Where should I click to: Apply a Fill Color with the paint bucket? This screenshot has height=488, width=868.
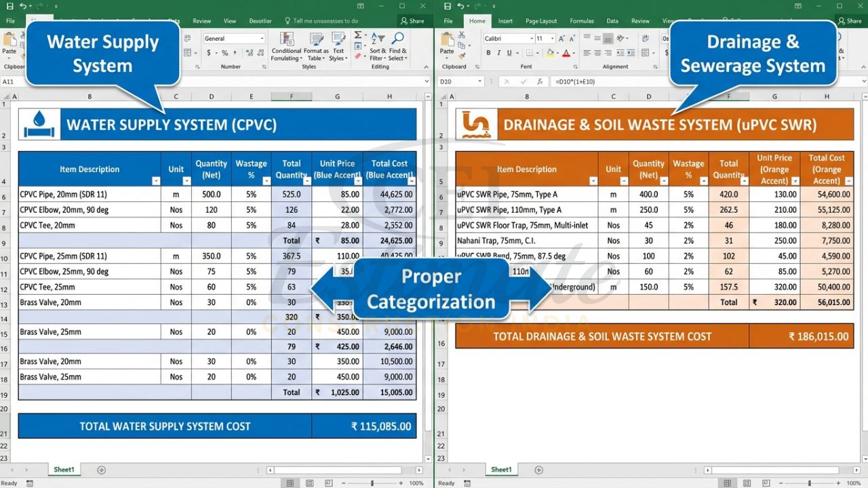point(551,52)
